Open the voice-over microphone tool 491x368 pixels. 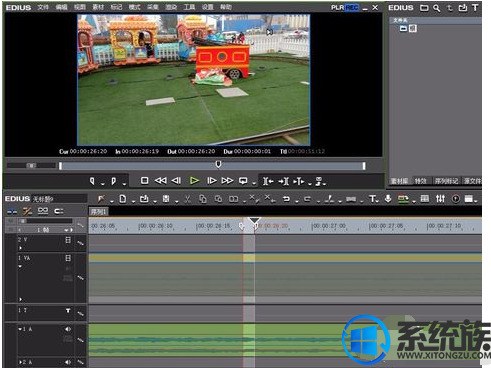point(388,199)
